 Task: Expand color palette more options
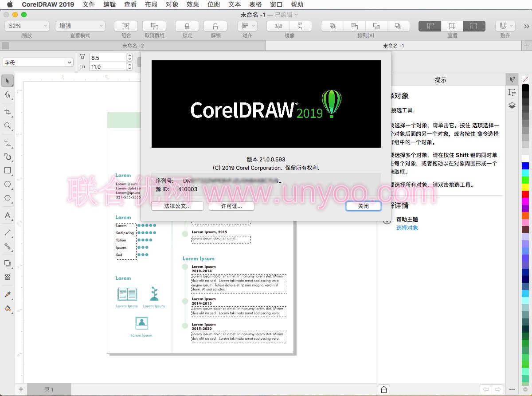[x=525, y=389]
